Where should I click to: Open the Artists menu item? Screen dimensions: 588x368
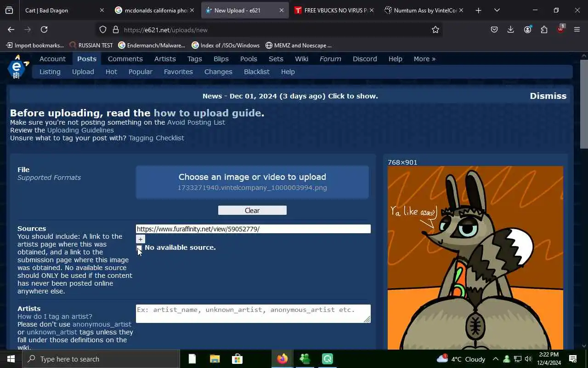tap(165, 59)
